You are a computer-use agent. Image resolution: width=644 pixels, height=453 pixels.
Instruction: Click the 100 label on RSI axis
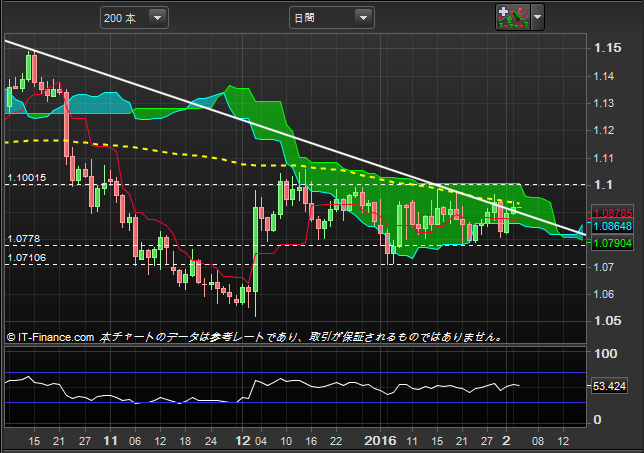coord(605,354)
